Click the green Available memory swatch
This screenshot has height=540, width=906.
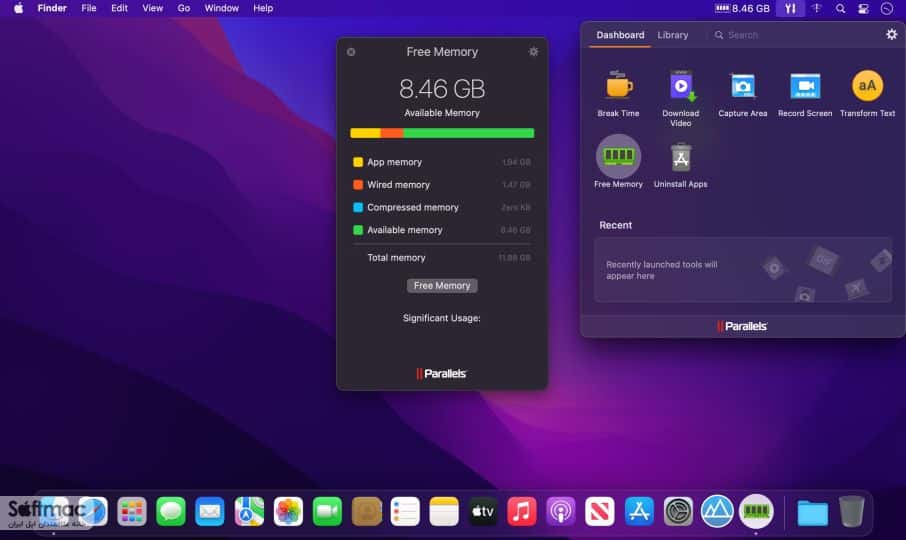pyautogui.click(x=358, y=230)
